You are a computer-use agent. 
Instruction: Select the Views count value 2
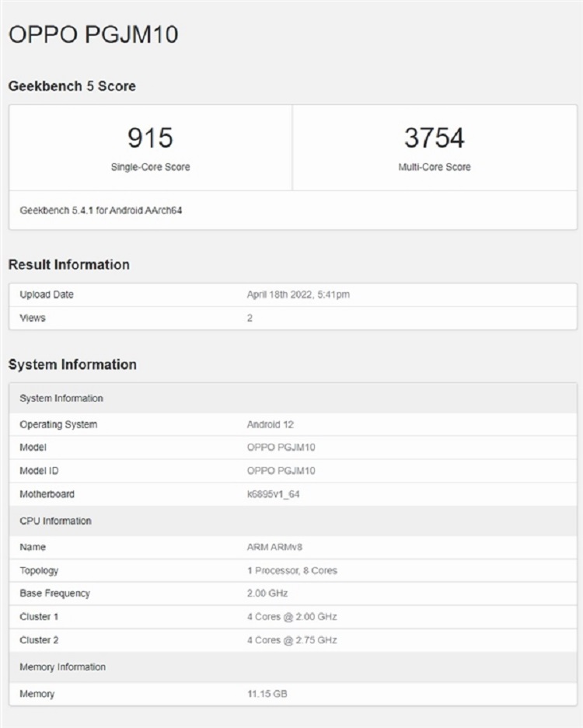[x=250, y=318]
